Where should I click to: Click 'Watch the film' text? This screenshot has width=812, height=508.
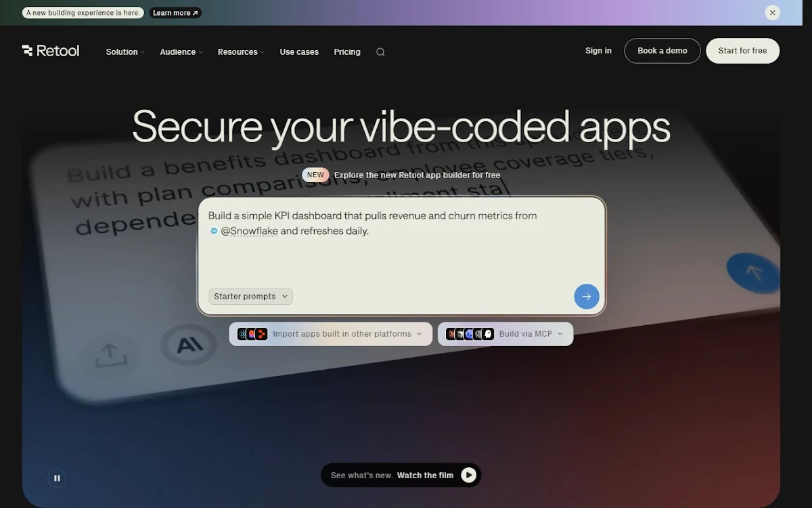click(x=425, y=475)
